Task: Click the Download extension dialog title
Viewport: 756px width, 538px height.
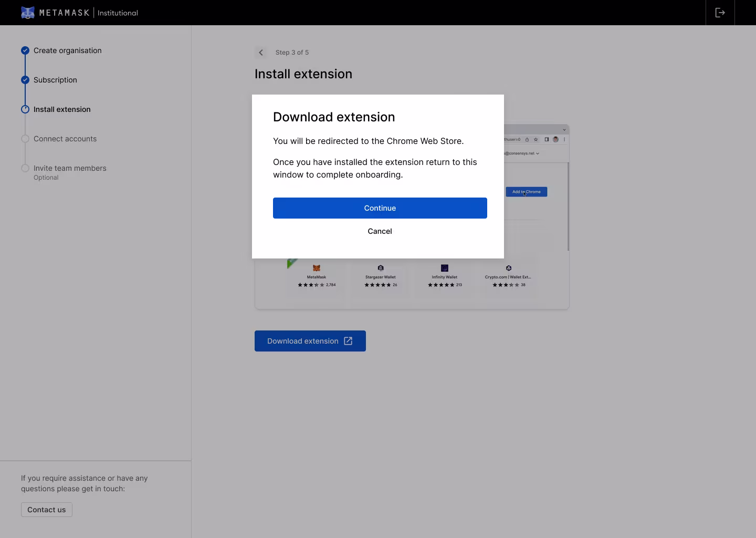Action: [334, 117]
